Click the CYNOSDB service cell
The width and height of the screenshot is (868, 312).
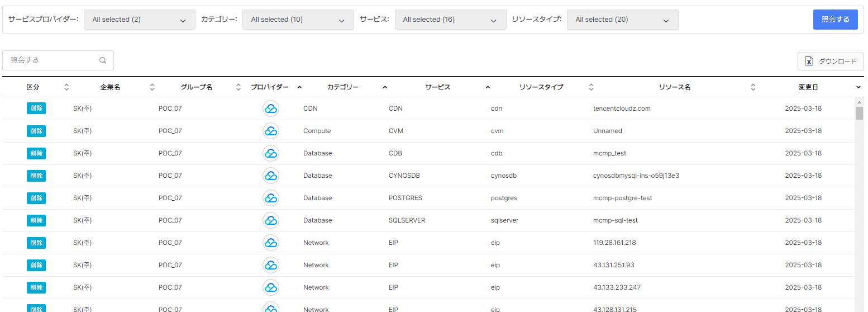tap(404, 176)
